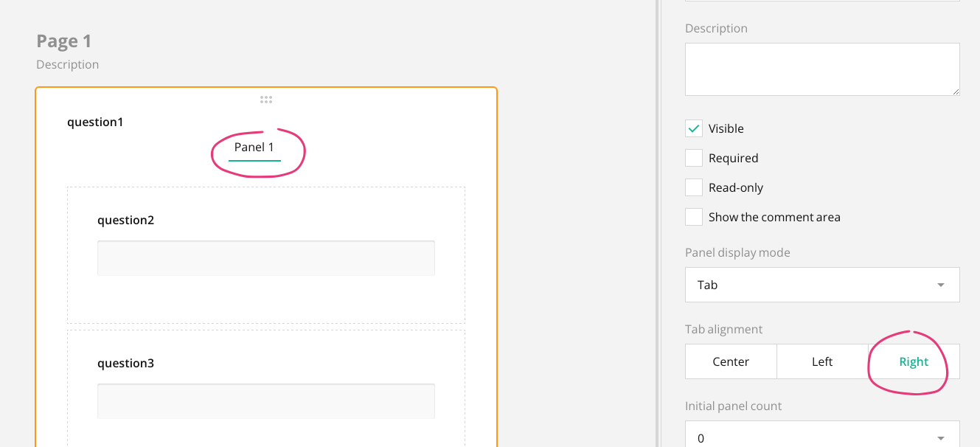The height and width of the screenshot is (447, 980).
Task: Click inside the Description text area
Action: 821,69
